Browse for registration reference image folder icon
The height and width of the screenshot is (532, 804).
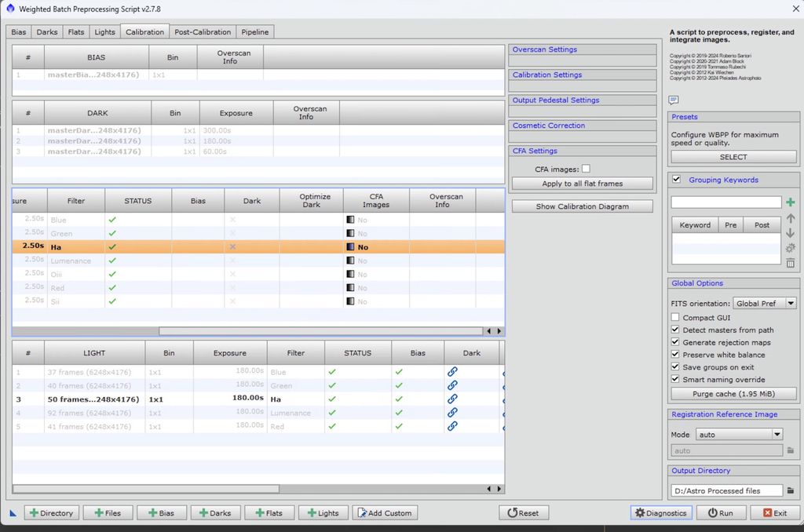click(790, 450)
